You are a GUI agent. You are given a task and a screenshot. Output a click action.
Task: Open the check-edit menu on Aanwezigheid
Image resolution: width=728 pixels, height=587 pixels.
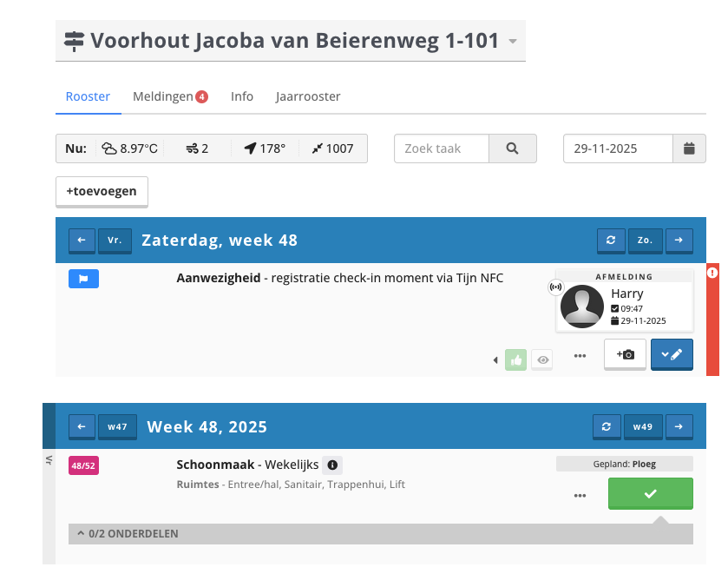coord(671,354)
